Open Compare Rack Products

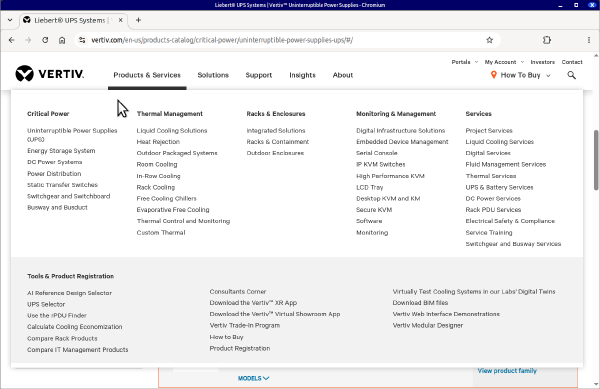(62, 339)
